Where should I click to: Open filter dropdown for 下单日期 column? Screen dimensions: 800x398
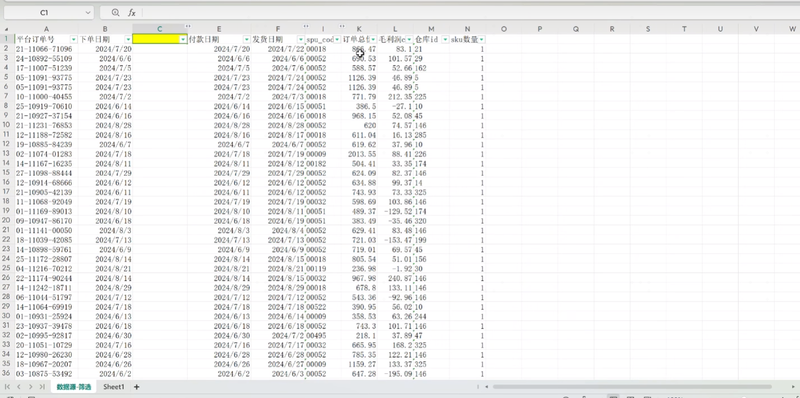click(128, 39)
